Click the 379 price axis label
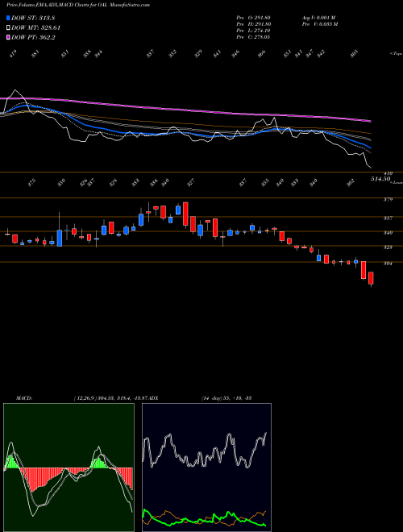 tap(388, 200)
